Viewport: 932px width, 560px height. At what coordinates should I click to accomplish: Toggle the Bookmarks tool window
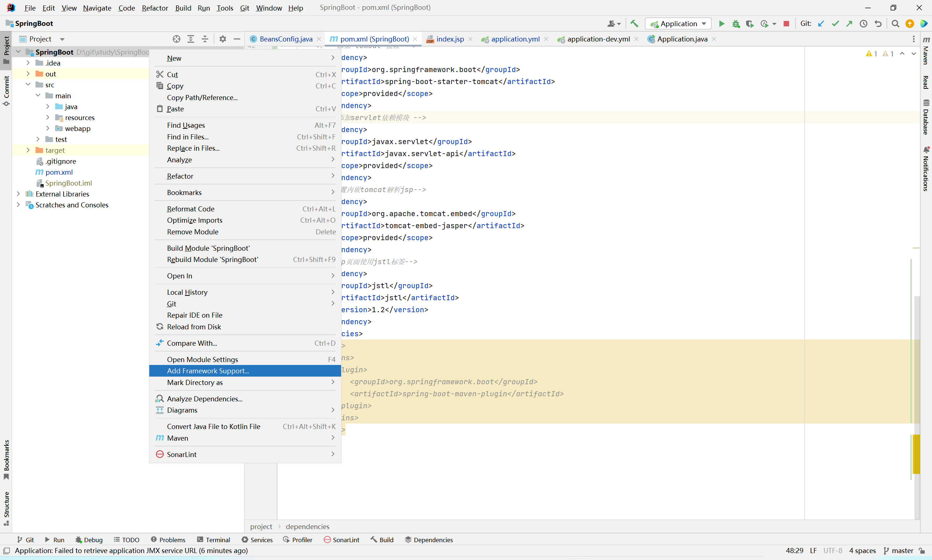pos(6,459)
